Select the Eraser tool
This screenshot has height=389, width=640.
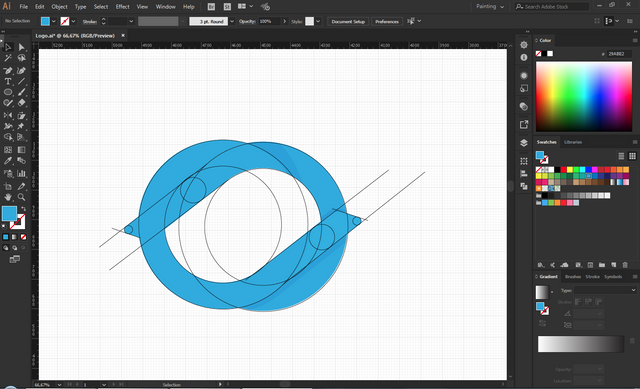click(x=22, y=103)
